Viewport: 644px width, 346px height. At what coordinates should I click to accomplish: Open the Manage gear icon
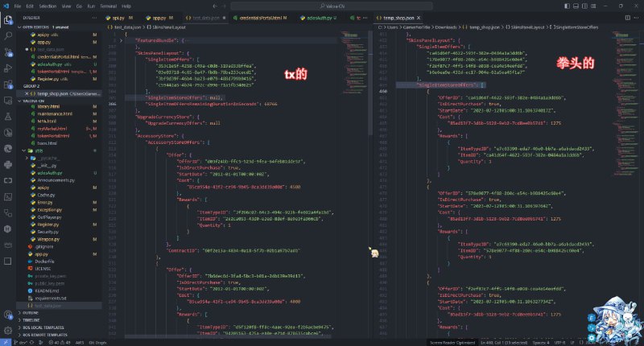tap(8, 330)
